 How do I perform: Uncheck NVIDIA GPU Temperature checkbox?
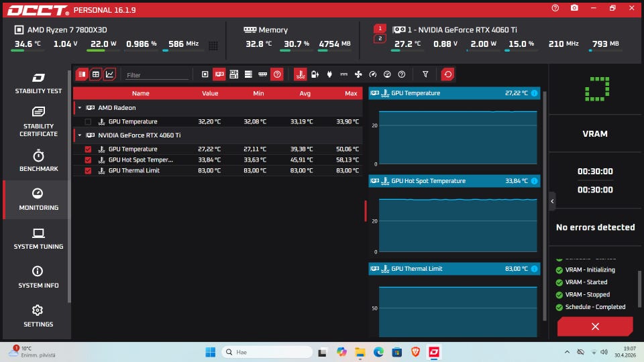88,149
